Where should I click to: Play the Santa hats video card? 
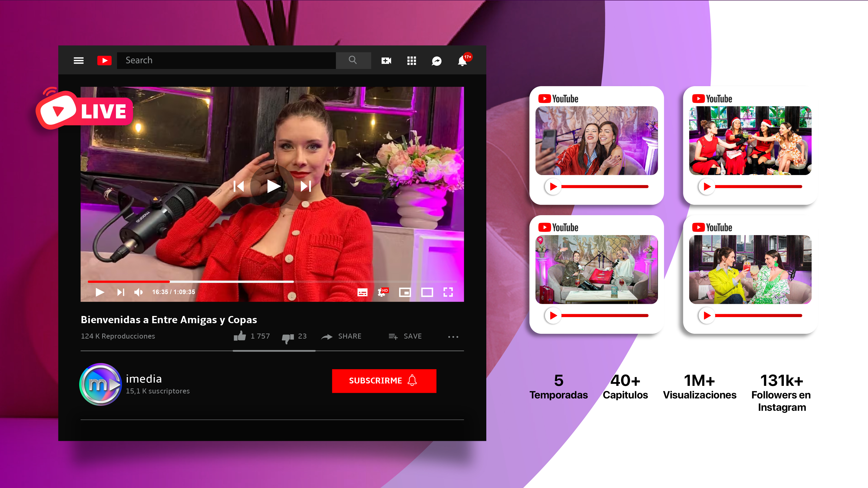(707, 187)
